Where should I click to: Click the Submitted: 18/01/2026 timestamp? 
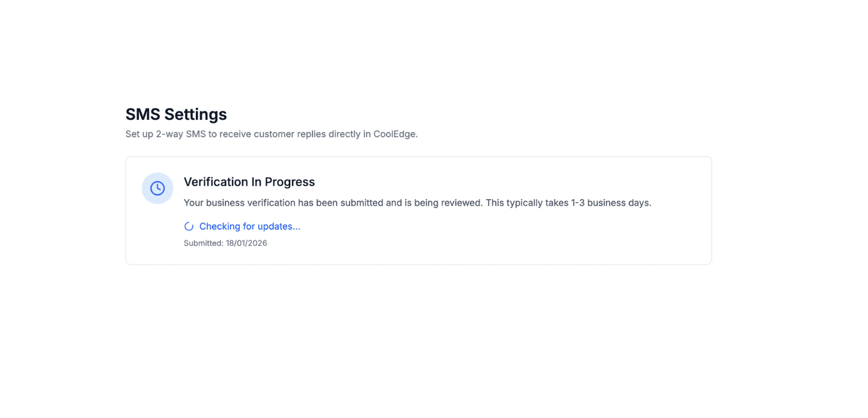click(x=225, y=243)
